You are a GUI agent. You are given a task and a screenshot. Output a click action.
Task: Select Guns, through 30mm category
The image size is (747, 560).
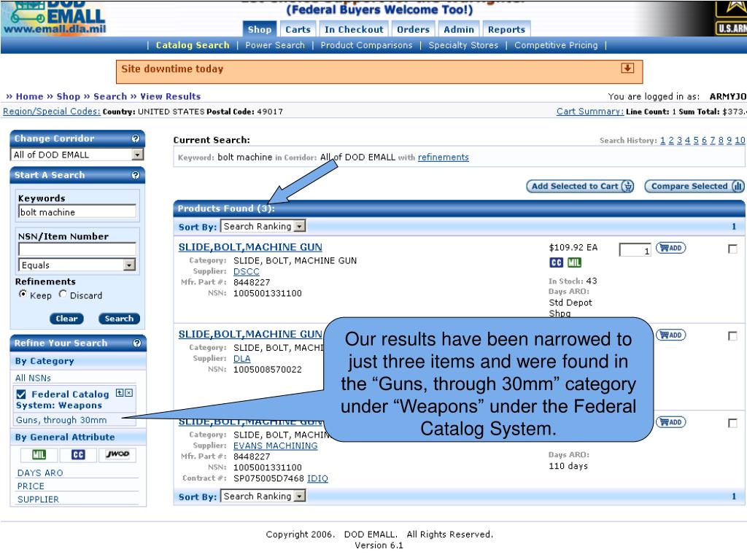coord(61,420)
